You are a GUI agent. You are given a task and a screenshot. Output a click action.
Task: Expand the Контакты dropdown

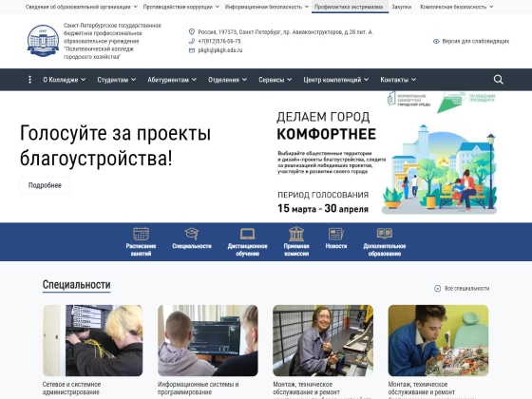click(398, 80)
